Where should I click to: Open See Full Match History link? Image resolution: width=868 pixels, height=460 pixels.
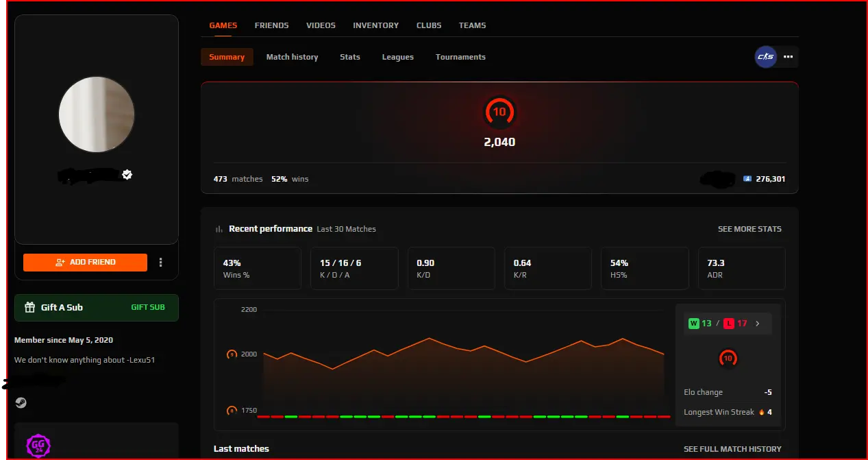732,449
